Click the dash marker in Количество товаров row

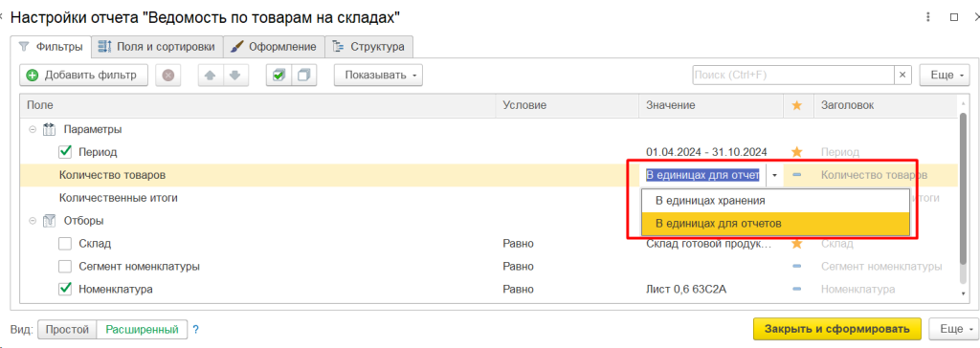pos(796,176)
